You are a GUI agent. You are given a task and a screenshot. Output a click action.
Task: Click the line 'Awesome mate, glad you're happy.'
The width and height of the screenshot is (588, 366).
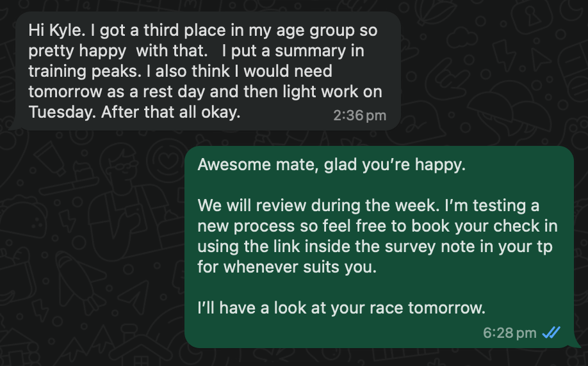(332, 164)
